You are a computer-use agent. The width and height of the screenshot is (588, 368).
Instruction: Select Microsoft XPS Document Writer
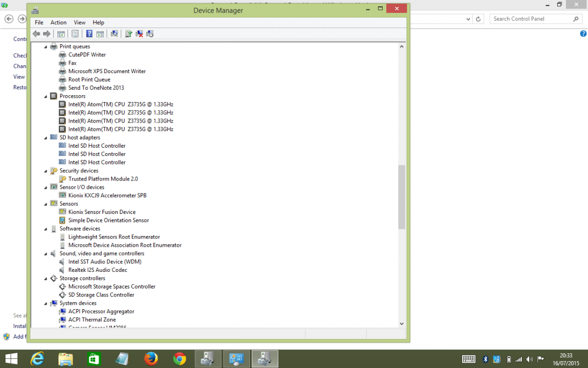click(x=107, y=71)
